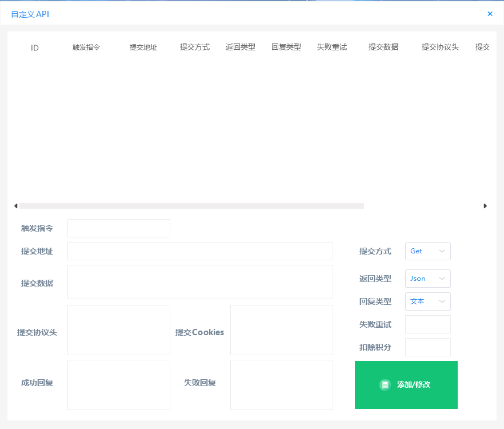This screenshot has height=429, width=504.
Task: Click inside the 成功回复 text area
Action: click(118, 384)
